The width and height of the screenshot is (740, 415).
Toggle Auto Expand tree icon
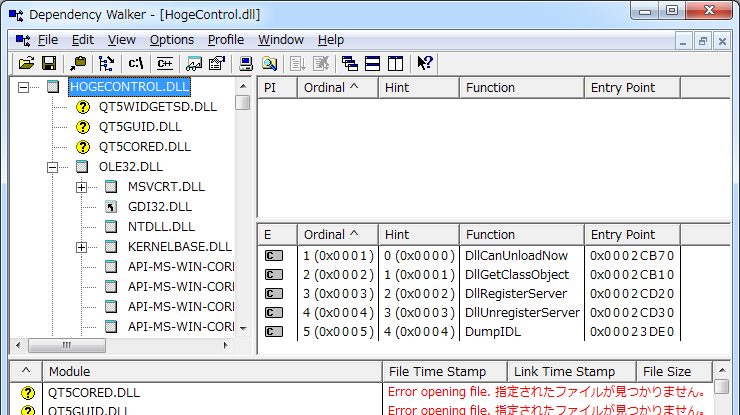107,63
